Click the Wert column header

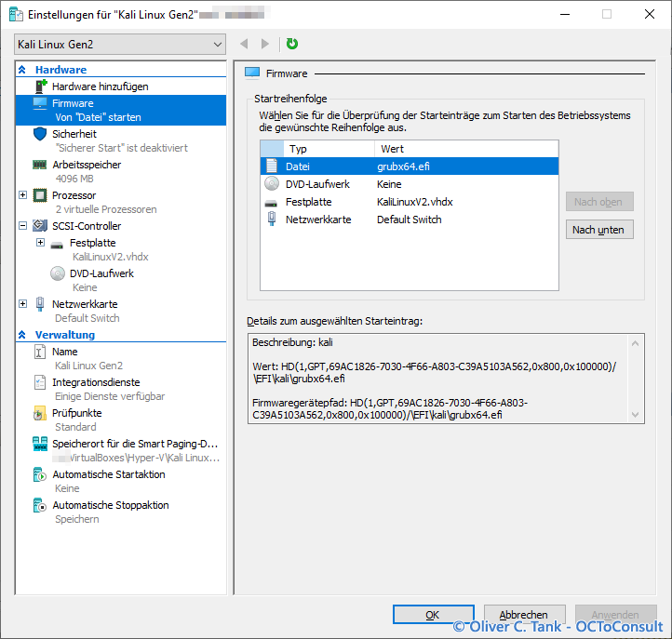pos(466,149)
